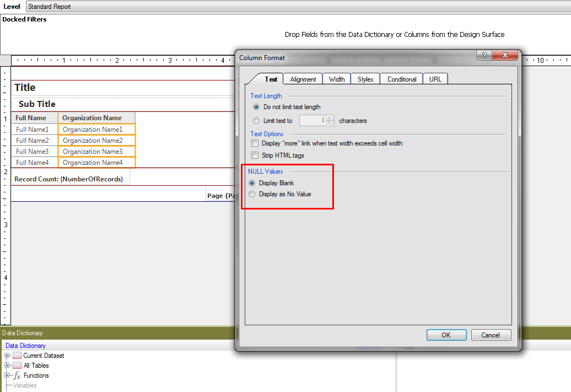This screenshot has height=392, width=571.
Task: Expand the Functions tree node
Action: point(7,375)
